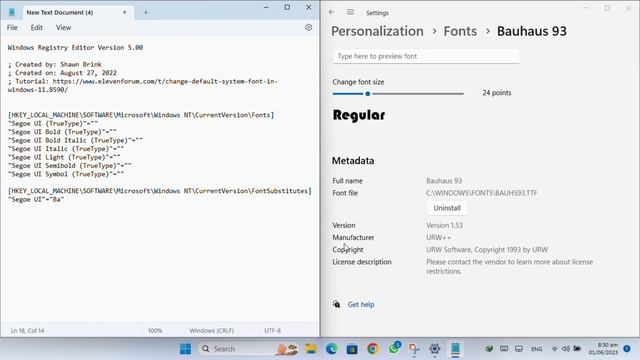Open network status tray icon
Screen dimensions: 640x360
coord(555,349)
